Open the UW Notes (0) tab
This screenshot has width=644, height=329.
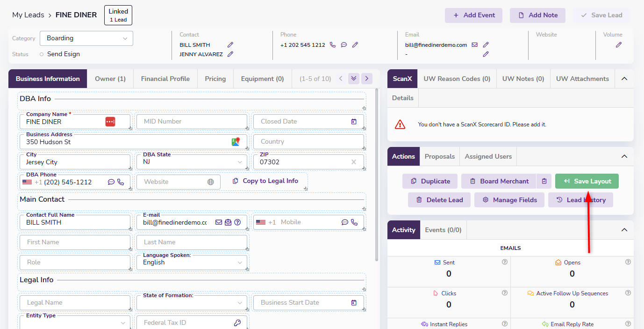tap(523, 79)
